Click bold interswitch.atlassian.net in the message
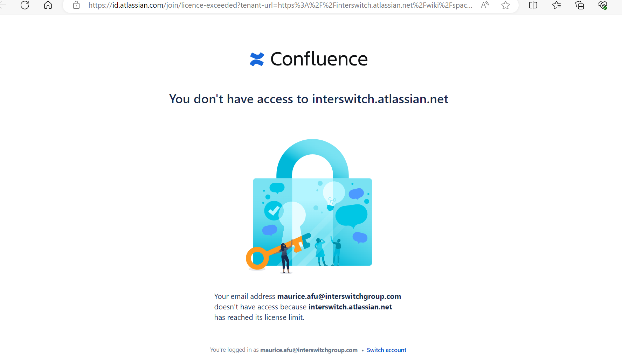The width and height of the screenshot is (622, 364). pos(350,307)
